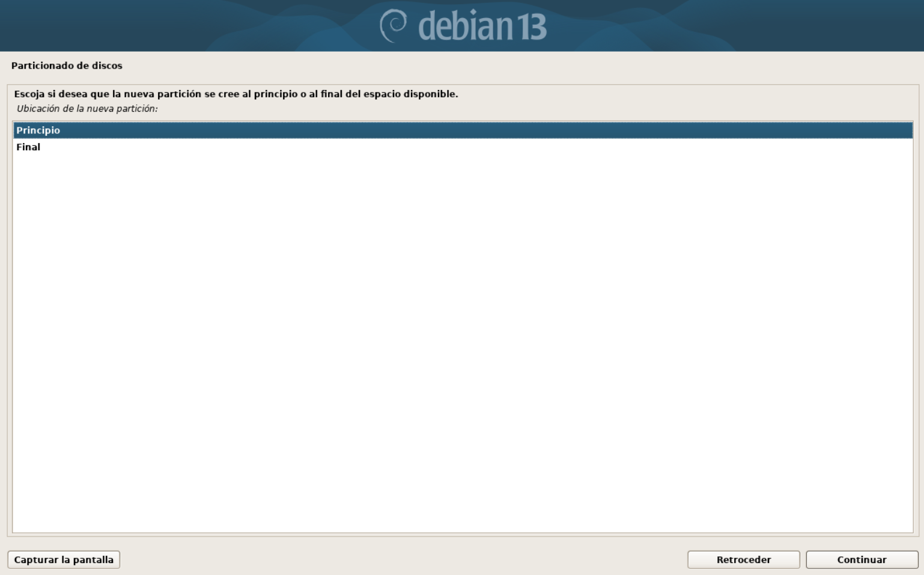Click the Ubicación de la nueva partición label

click(x=87, y=109)
